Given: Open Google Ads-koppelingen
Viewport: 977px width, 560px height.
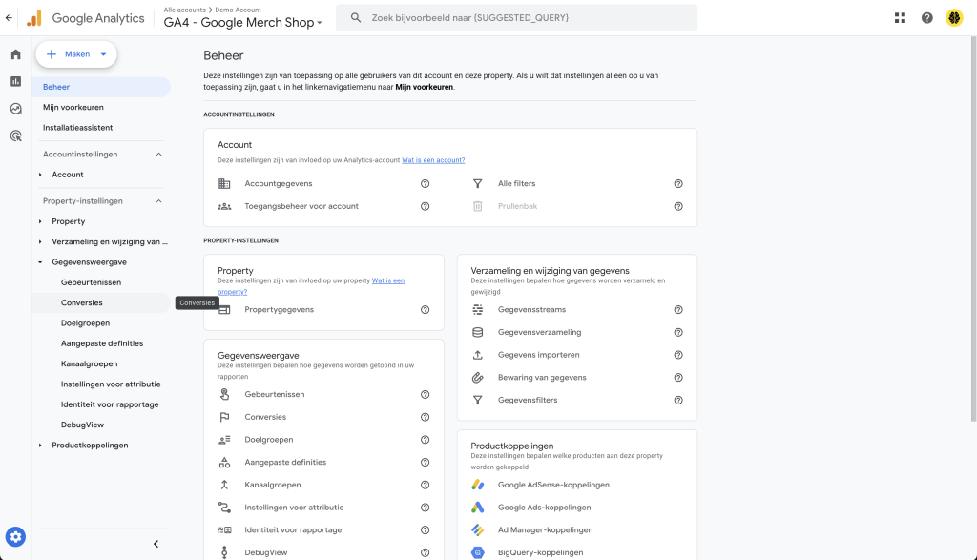Looking at the screenshot, I should (544, 507).
